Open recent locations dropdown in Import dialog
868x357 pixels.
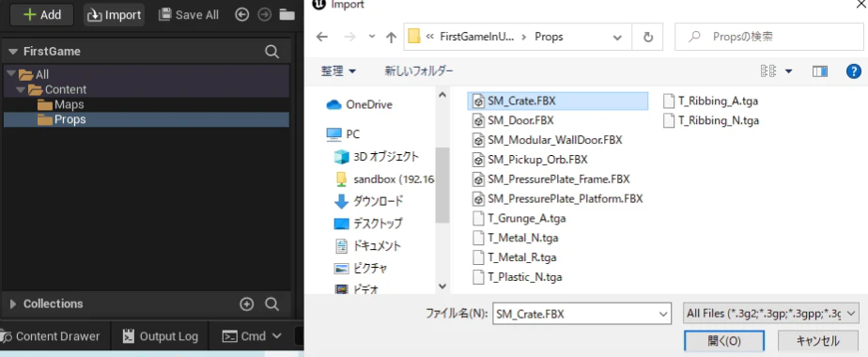371,37
